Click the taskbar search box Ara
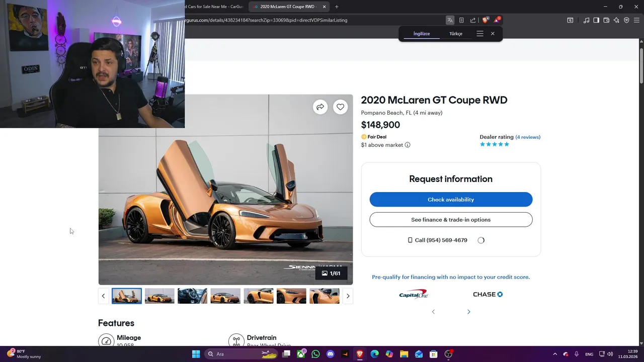Viewport: 644px width, 362px height. tap(242, 354)
